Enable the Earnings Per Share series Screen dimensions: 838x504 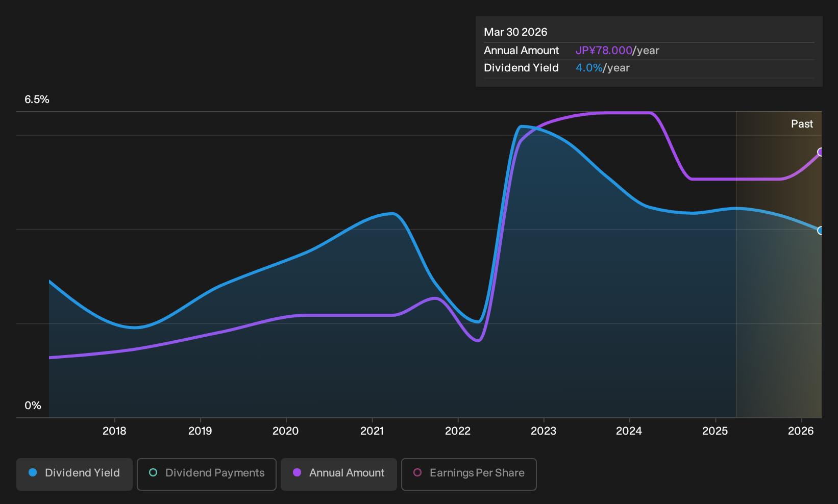coord(469,474)
